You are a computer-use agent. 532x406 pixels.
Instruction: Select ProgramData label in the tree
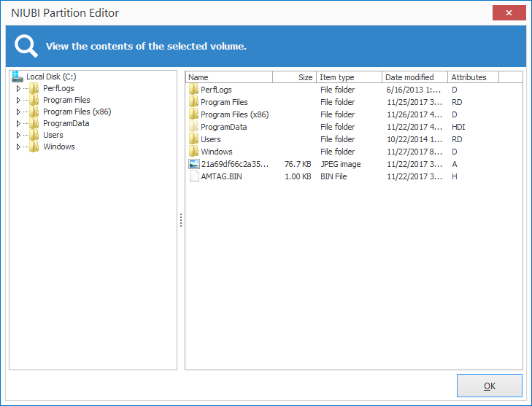[x=66, y=123]
